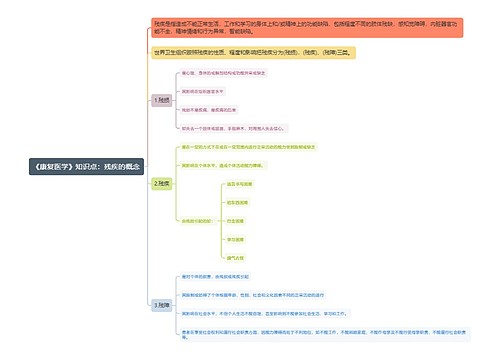Select the root node 《康复医学》知识点：残疾的概念
Viewport: 500px width, 360px height.
tap(86, 166)
